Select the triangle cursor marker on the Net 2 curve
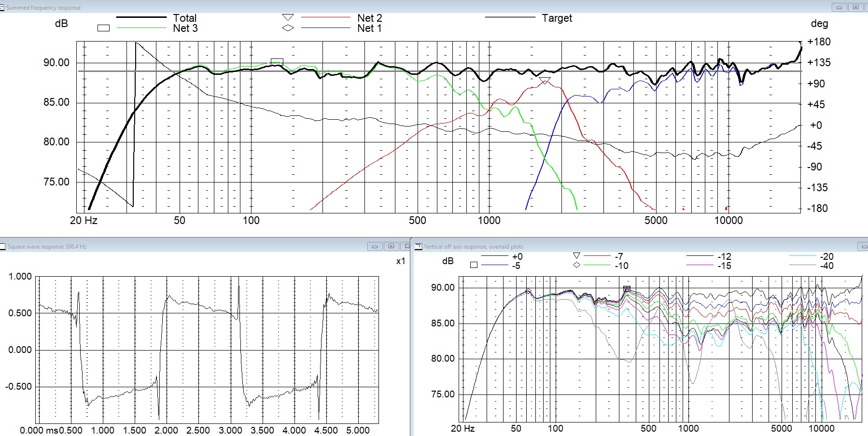The image size is (868, 436). pos(545,81)
